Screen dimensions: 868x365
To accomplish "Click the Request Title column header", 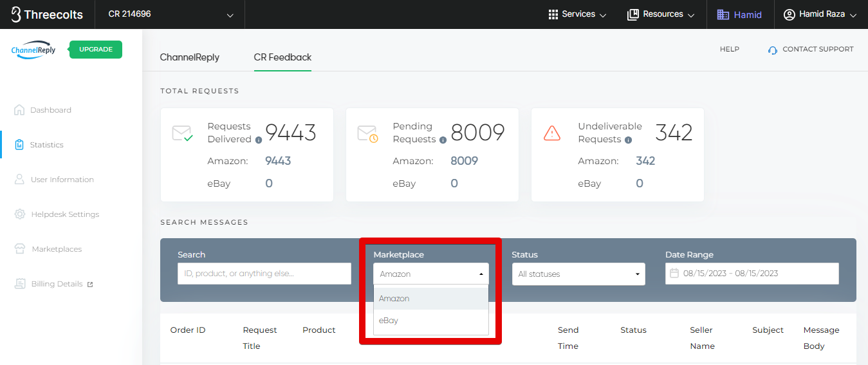I will tap(260, 338).
